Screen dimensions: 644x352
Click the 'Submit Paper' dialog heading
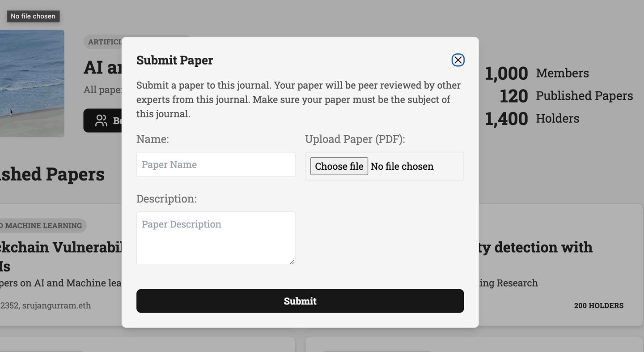[x=174, y=60]
